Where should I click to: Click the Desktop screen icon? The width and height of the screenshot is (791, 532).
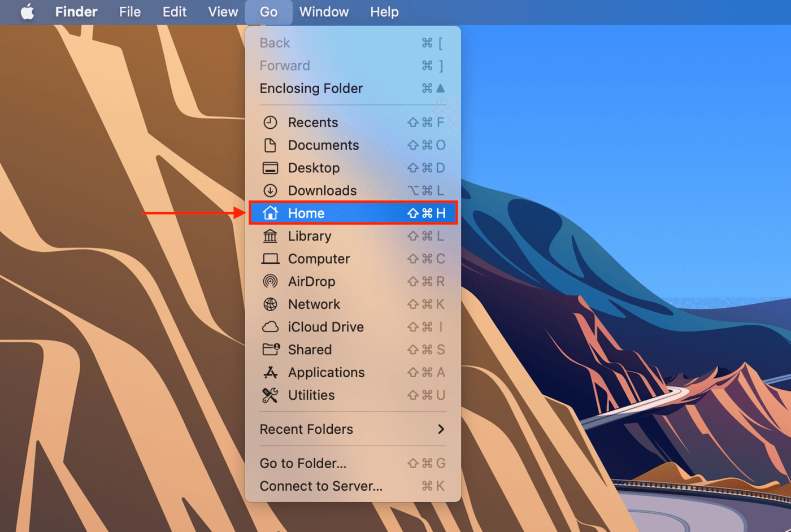point(271,168)
